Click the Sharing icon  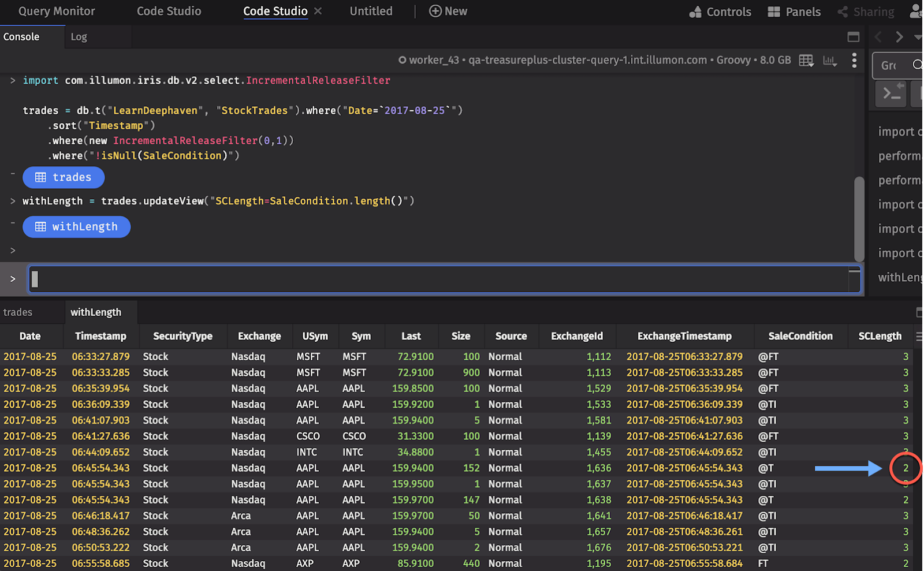[x=843, y=12]
